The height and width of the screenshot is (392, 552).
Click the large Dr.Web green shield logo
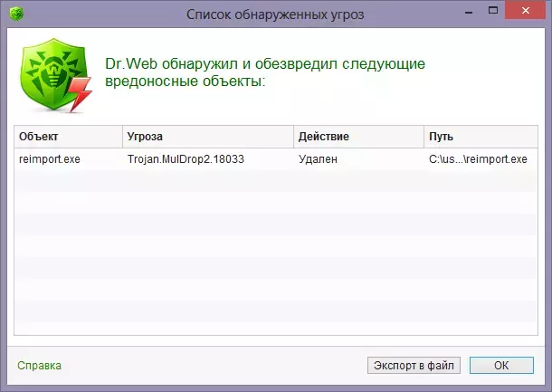pyautogui.click(x=56, y=75)
